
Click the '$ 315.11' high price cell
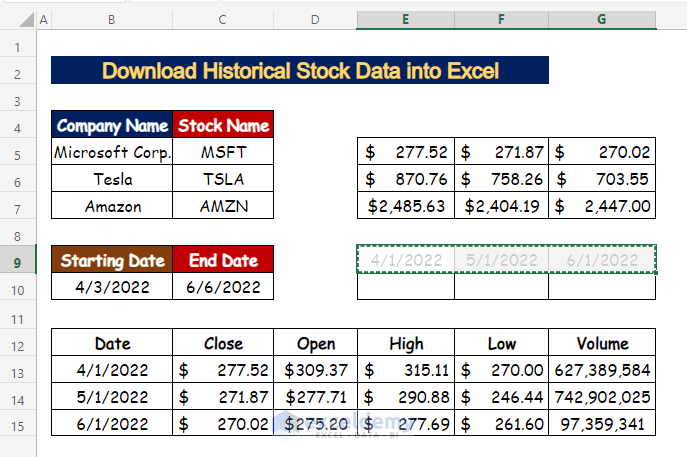(x=406, y=370)
